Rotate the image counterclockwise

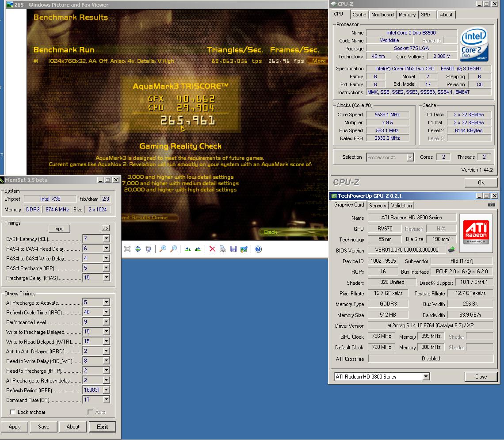[198, 249]
